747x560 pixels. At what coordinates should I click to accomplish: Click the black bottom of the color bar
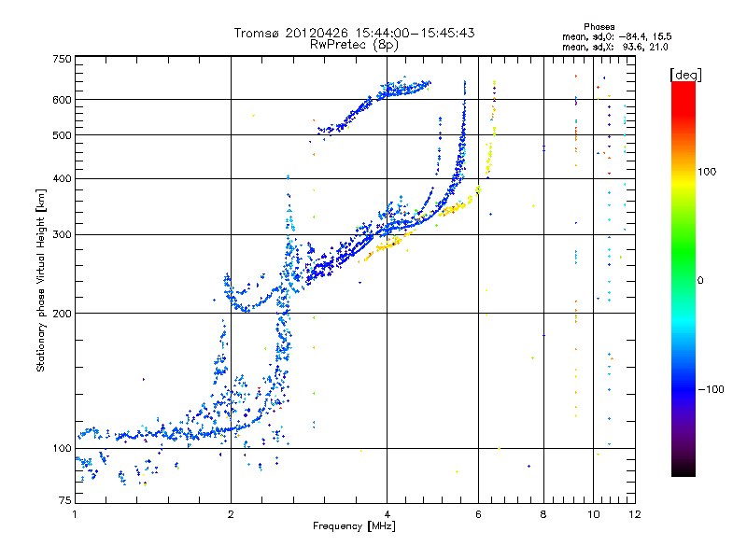(x=684, y=469)
